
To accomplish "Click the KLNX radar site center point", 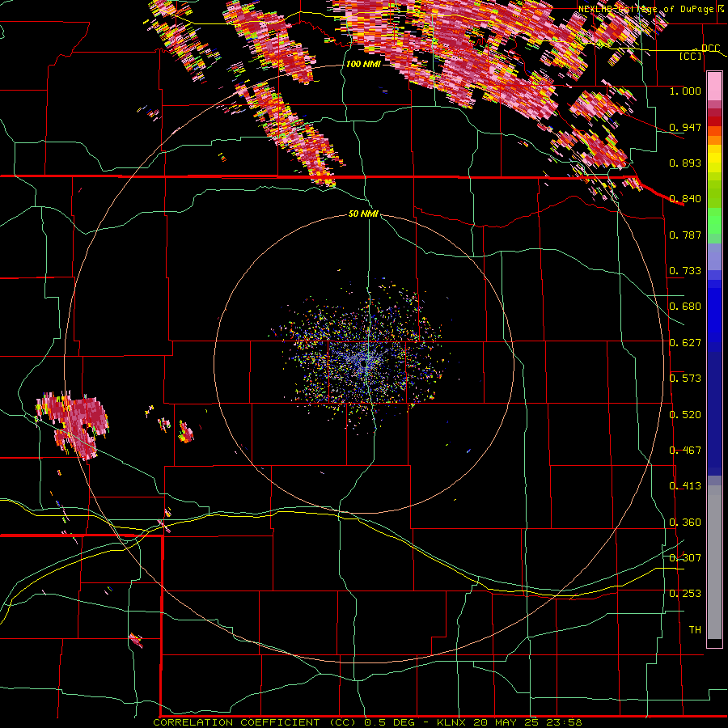I will pyautogui.click(x=366, y=364).
